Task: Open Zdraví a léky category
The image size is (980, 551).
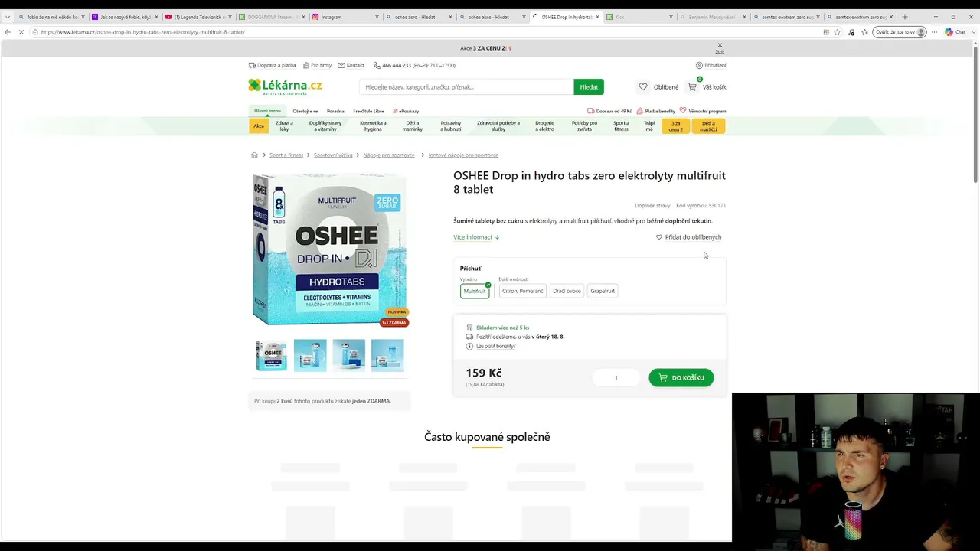Action: tap(284, 126)
